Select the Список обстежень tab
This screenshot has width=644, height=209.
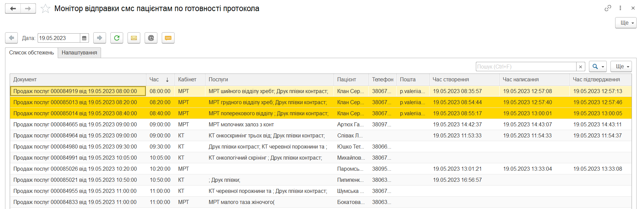[32, 53]
